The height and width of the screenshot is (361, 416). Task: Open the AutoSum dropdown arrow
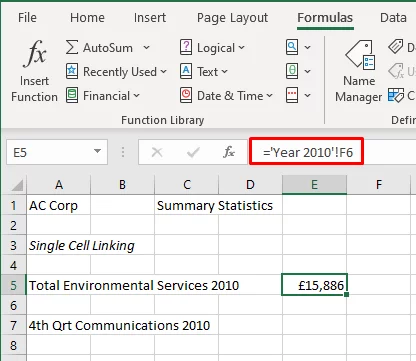pos(146,48)
